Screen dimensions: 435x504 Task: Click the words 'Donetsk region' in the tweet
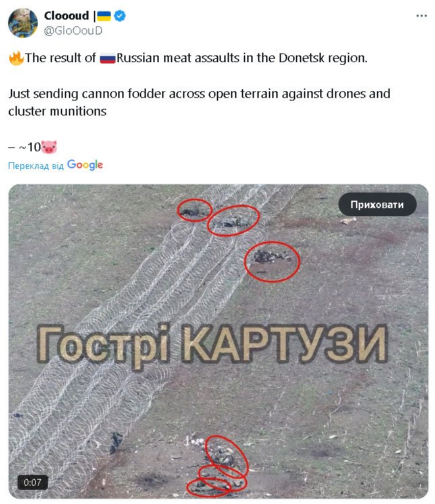[x=323, y=58]
